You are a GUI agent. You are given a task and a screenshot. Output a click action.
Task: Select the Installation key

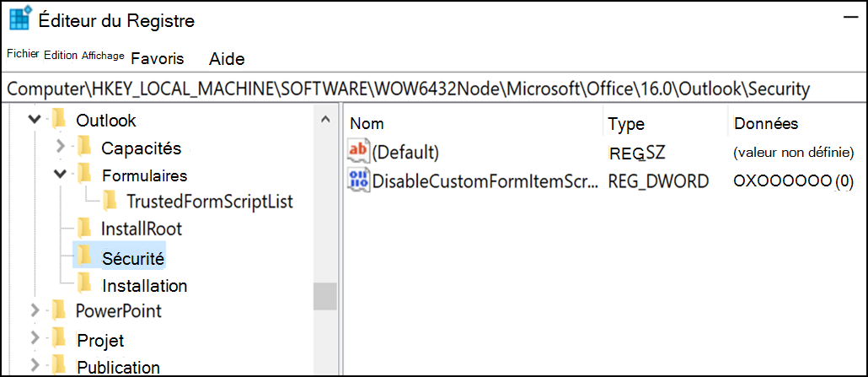(x=144, y=286)
